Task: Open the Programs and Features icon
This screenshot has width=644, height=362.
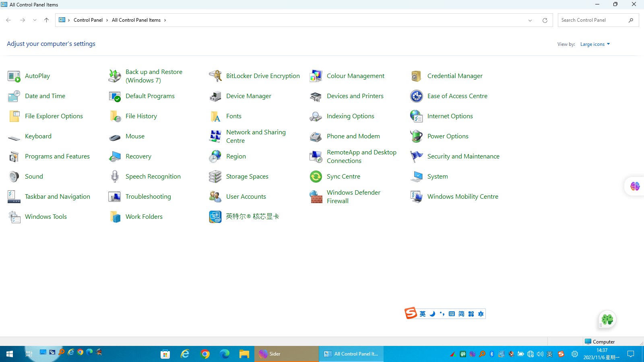Action: 14,156
